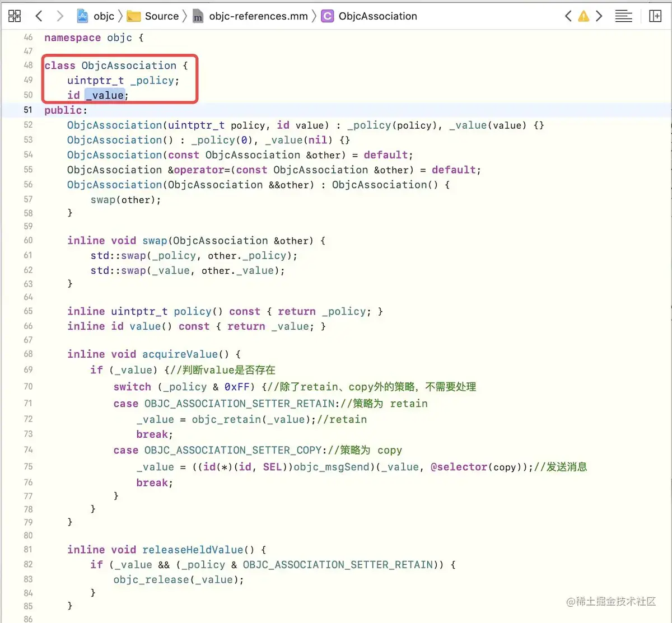Open the objc project breadcrumb
This screenshot has height=623, width=672.
click(x=96, y=16)
